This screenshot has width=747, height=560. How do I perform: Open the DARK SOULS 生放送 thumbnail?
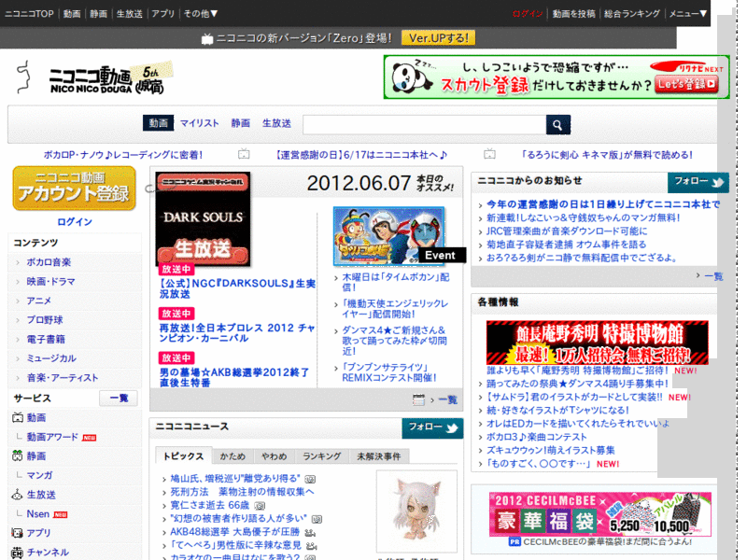point(203,219)
